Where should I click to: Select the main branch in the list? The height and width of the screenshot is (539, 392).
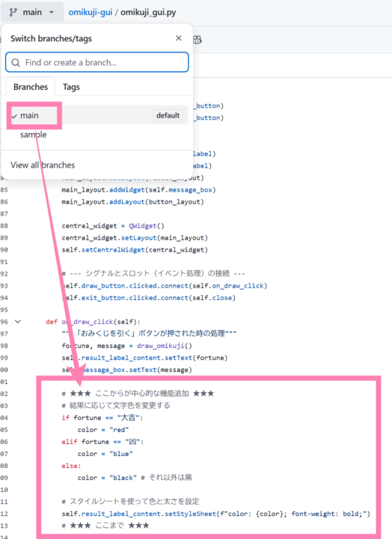click(x=97, y=115)
